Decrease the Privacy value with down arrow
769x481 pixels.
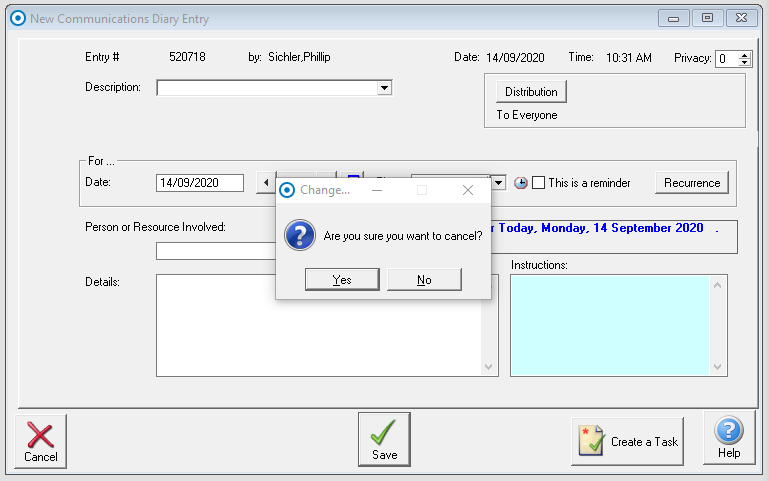(744, 63)
